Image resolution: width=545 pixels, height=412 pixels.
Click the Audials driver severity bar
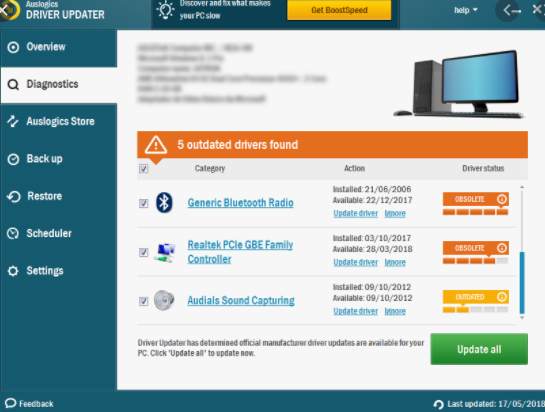click(475, 310)
